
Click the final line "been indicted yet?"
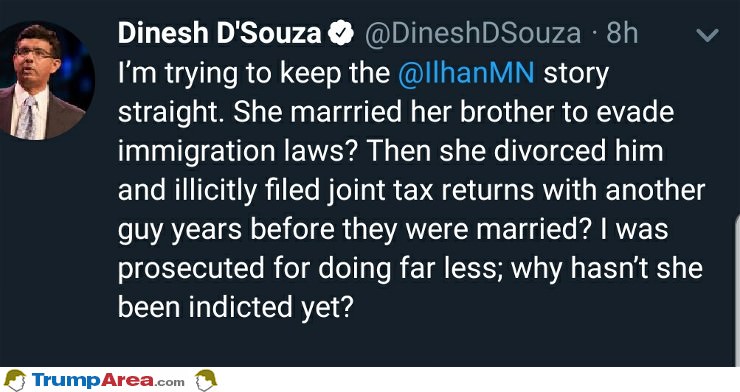(x=235, y=307)
